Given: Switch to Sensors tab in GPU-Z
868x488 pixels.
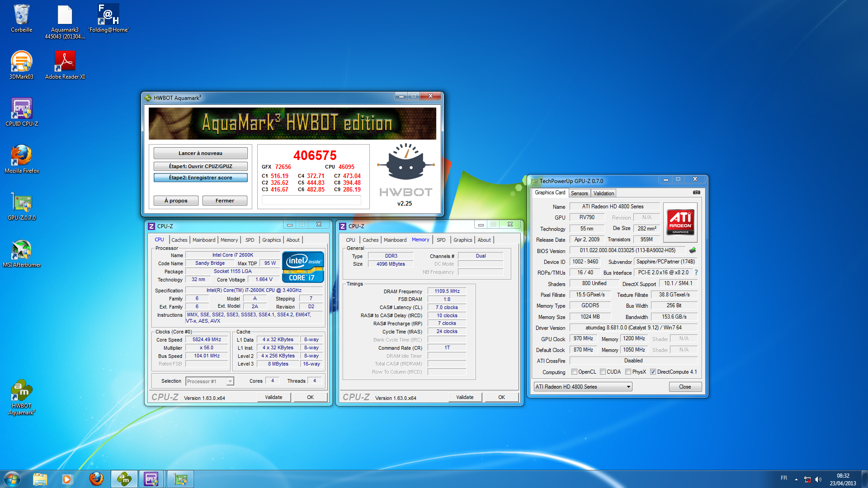Looking at the screenshot, I should pos(579,193).
